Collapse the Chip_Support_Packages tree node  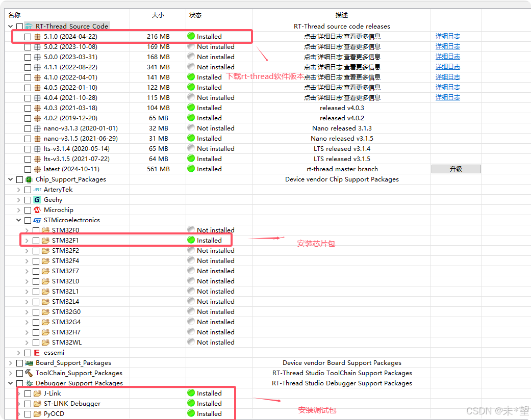pyautogui.click(x=11, y=179)
